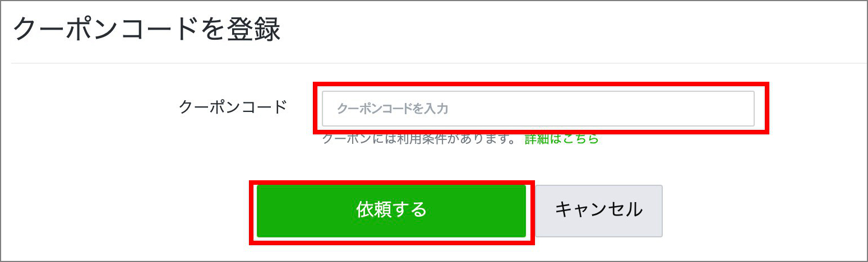Open the 詳細はこちら link
Image resolution: width=868 pixels, height=262 pixels.
[x=562, y=139]
